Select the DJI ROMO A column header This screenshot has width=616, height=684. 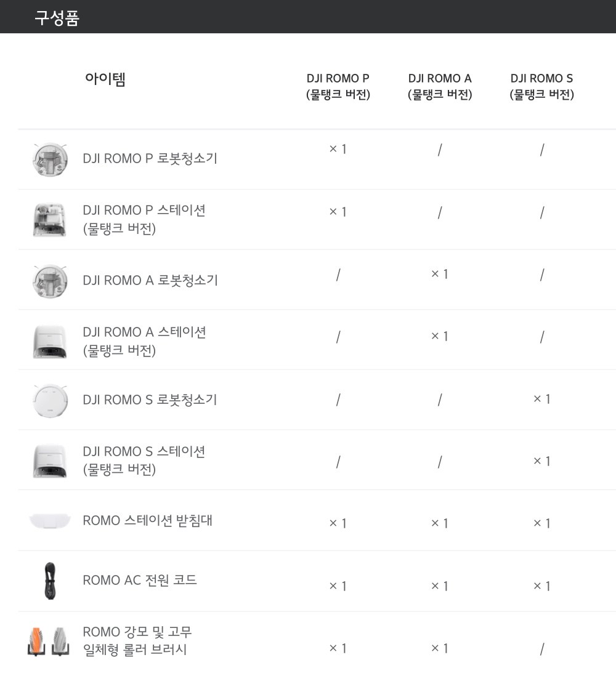(440, 86)
